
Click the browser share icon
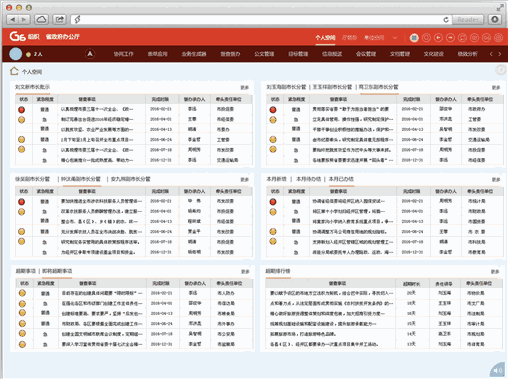[59, 20]
